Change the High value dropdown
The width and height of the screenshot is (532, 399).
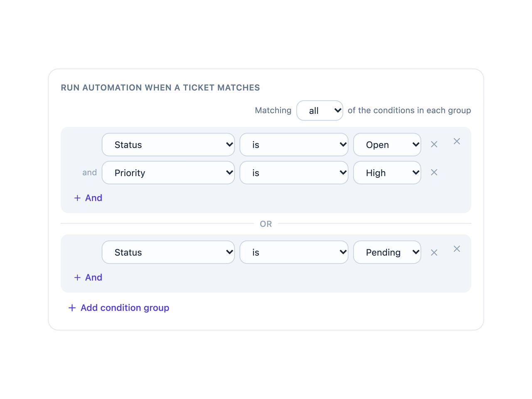(387, 172)
